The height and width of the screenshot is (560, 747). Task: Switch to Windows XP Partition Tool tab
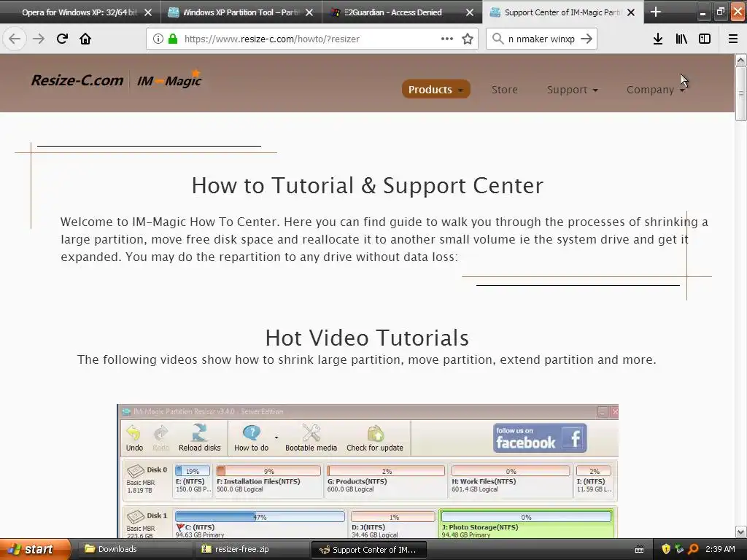[241, 12]
